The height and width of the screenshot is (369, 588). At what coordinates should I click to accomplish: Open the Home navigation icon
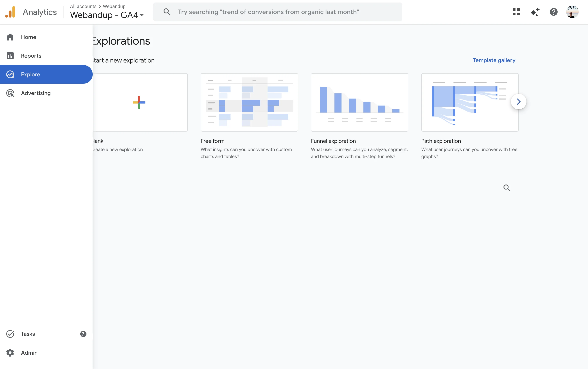click(10, 37)
